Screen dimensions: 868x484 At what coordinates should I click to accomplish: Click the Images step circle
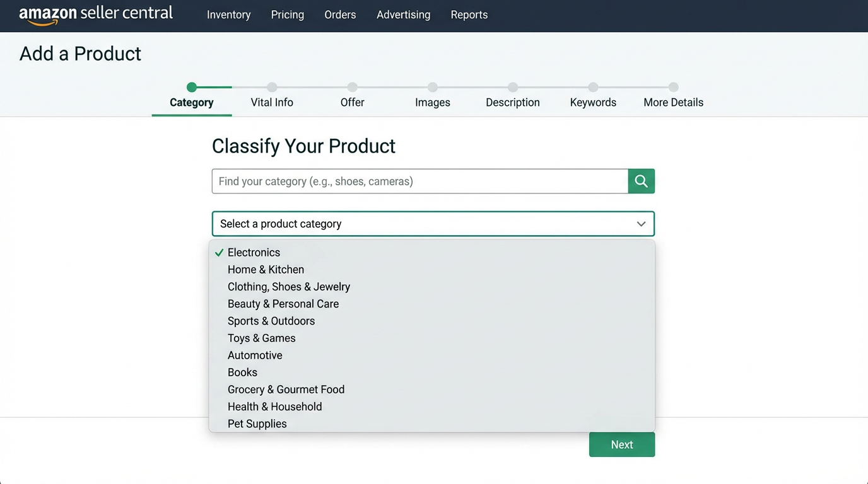432,87
